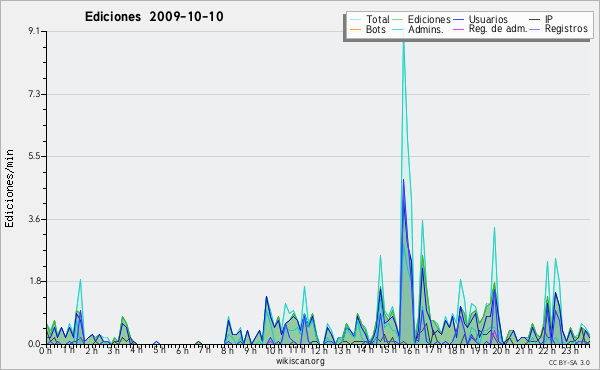Click the chart title 'Ediciones 2009-10-10'
Screen dimensions: 600x370
pyautogui.click(x=154, y=17)
